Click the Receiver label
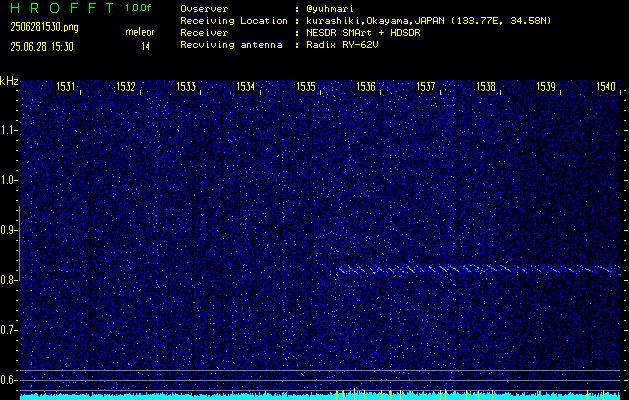The height and width of the screenshot is (400, 629). [204, 33]
